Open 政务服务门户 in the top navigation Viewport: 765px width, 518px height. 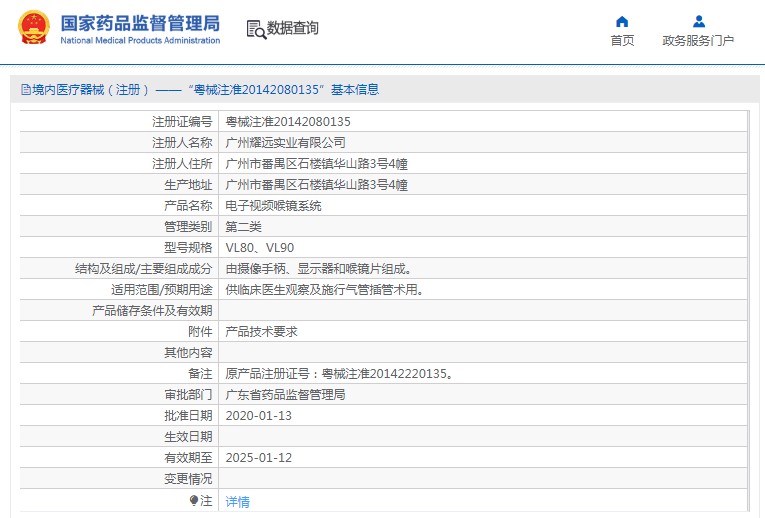[698, 41]
